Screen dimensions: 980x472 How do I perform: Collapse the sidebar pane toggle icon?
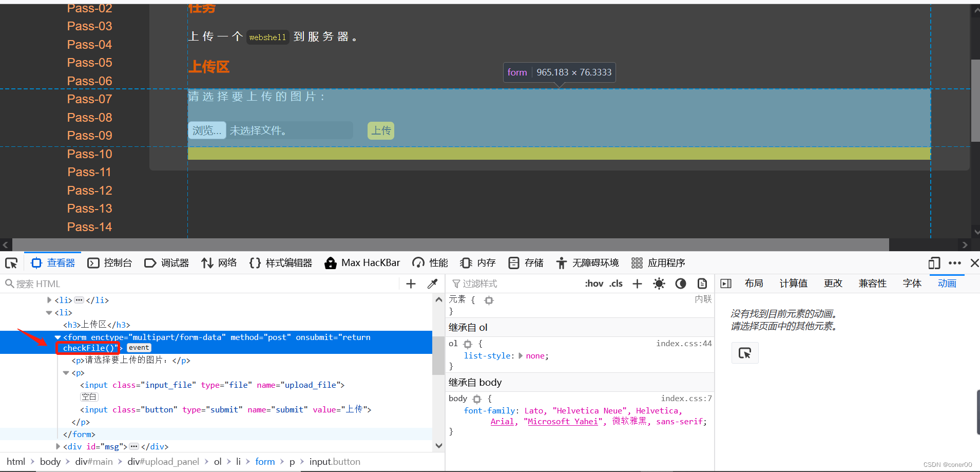pyautogui.click(x=726, y=284)
